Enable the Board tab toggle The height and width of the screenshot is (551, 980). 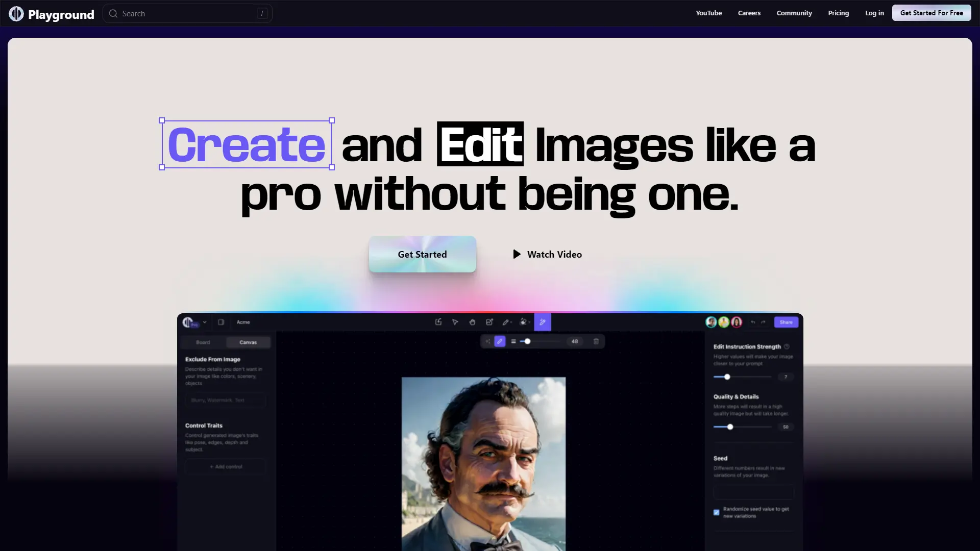pyautogui.click(x=203, y=342)
